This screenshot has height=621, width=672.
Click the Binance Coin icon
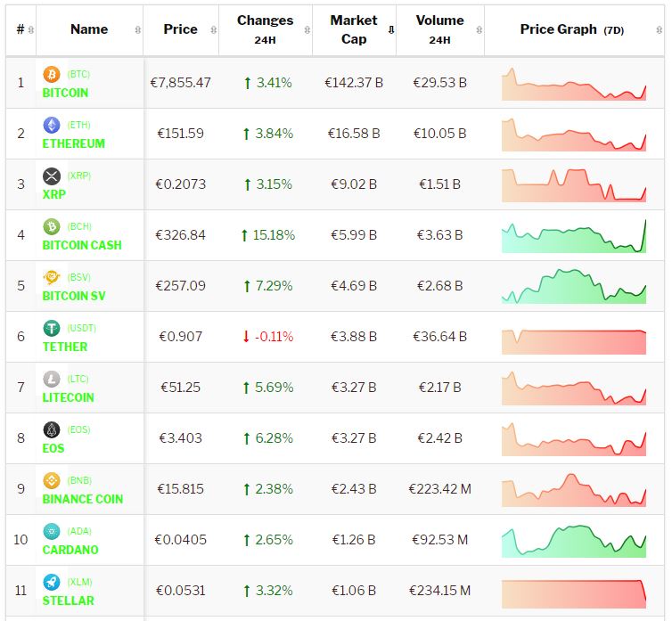point(52,480)
